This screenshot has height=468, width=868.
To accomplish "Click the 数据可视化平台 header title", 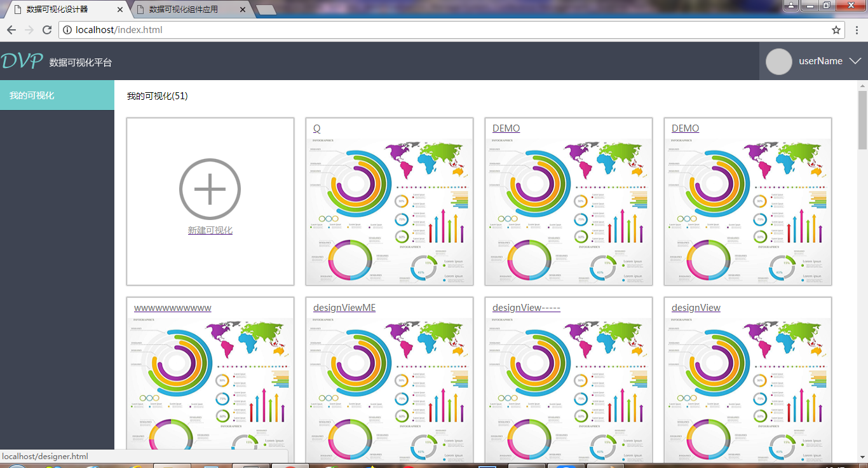I will [81, 62].
